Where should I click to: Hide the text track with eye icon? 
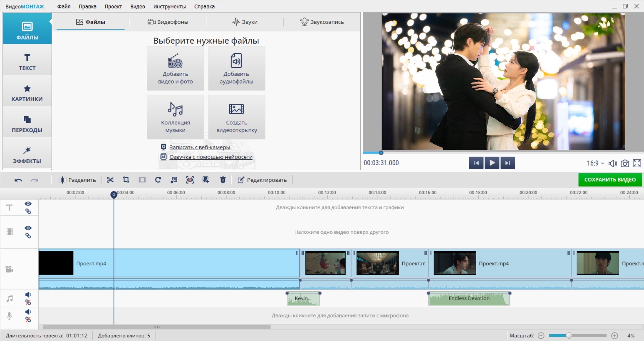point(28,204)
